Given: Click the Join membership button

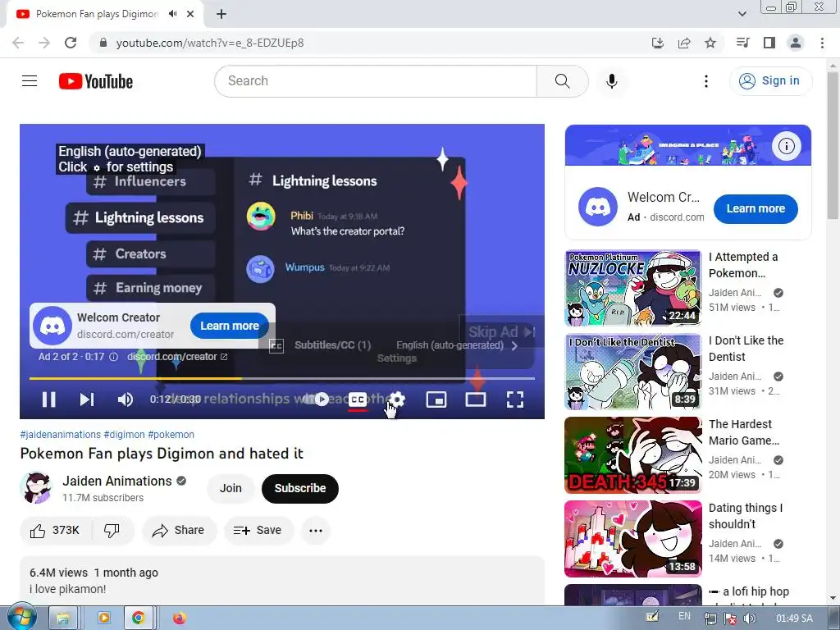Looking at the screenshot, I should pyautogui.click(x=231, y=489).
